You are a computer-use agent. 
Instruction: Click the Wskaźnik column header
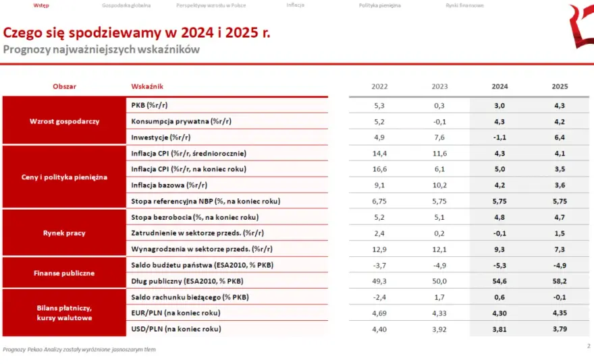(147, 86)
